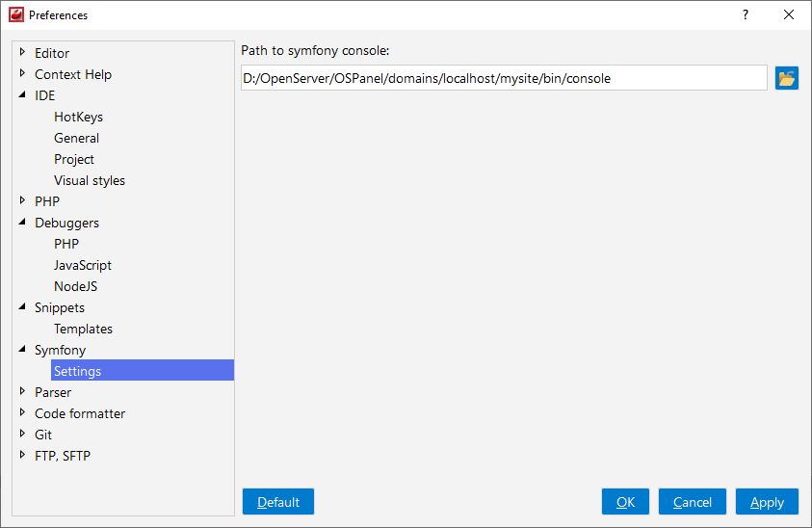Select Project in the IDE section
The width and height of the screenshot is (812, 528).
(x=74, y=160)
